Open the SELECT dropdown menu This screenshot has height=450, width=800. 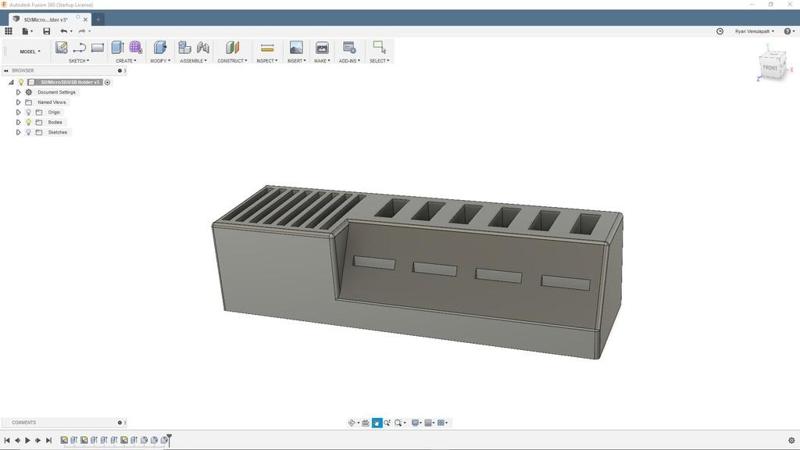[x=379, y=61]
